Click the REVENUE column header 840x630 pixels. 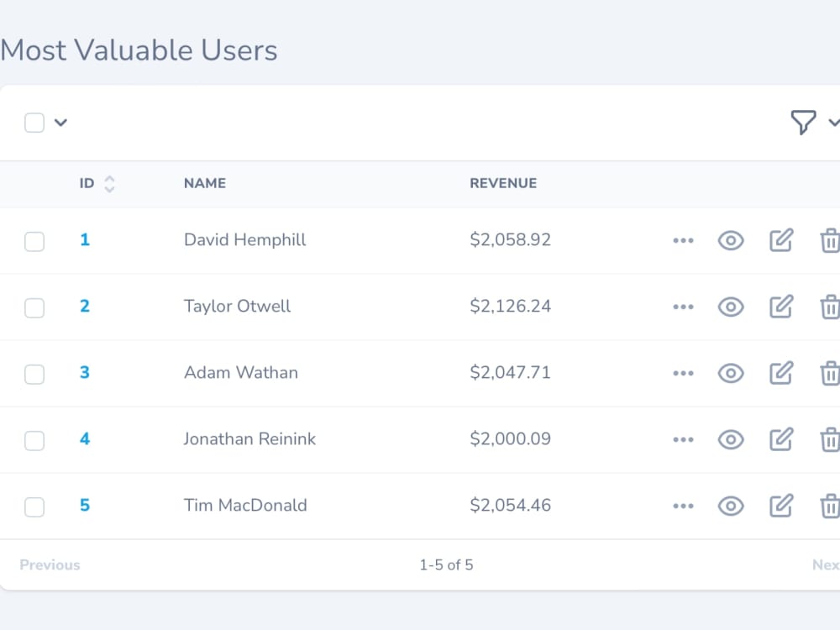pyautogui.click(x=502, y=183)
